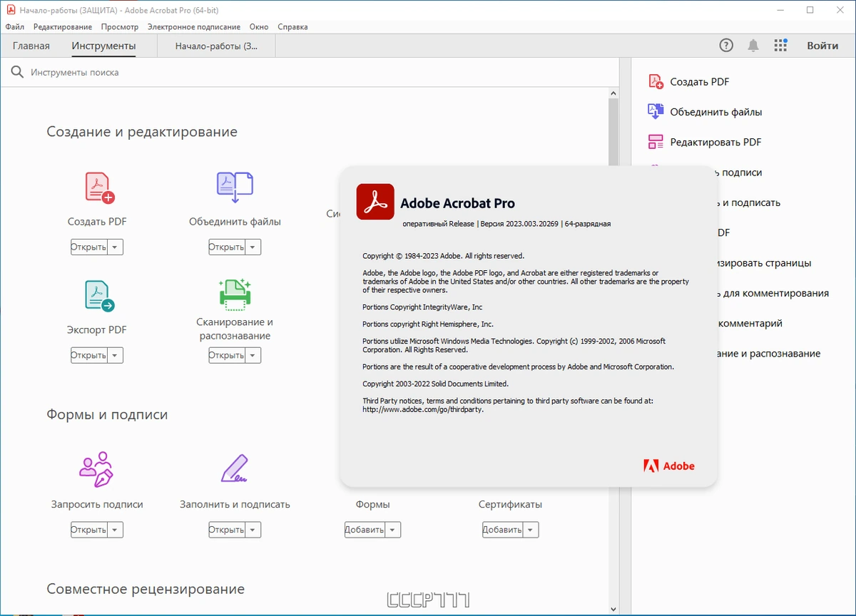856x616 pixels.
Task: Click the Создание и редактирование heading
Action: coord(142,132)
